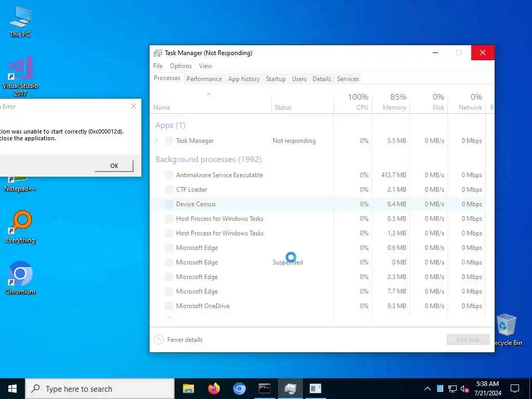Screen dimensions: 532x399
Task: Launch Visual Studio 2017 shortcut
Action: (20, 76)
